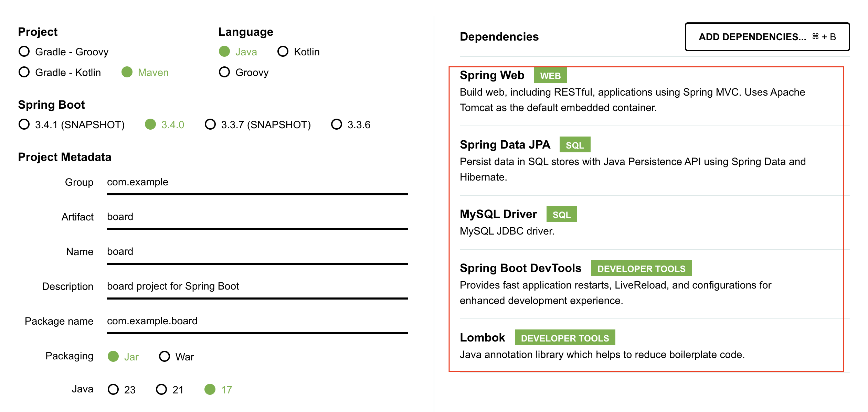Select Spring Boot version 3.3.6
Image resolution: width=868 pixels, height=412 pixels.
pos(336,124)
